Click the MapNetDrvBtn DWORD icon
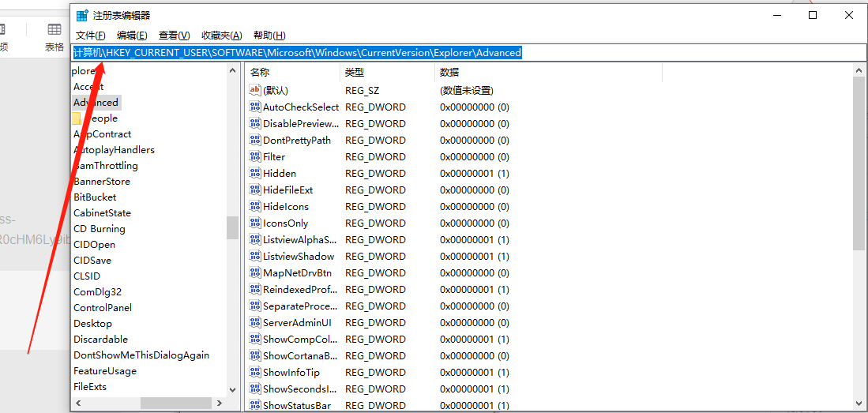This screenshot has width=868, height=413. tap(254, 272)
